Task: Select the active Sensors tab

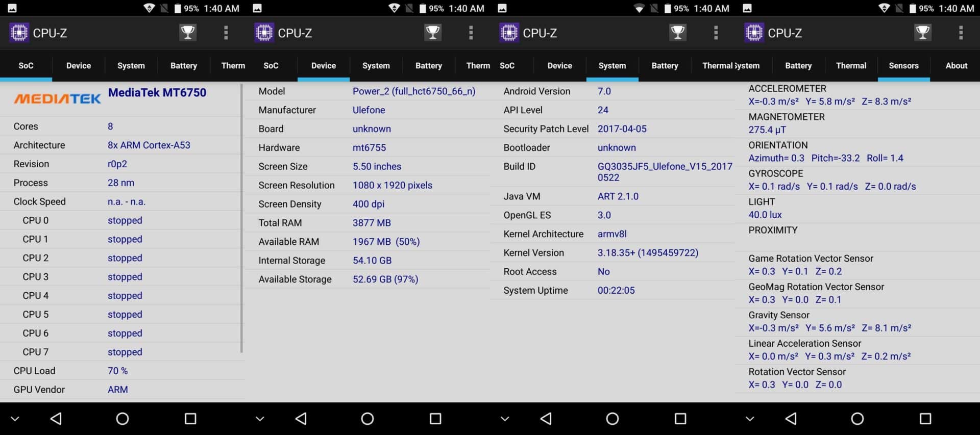Action: (903, 65)
